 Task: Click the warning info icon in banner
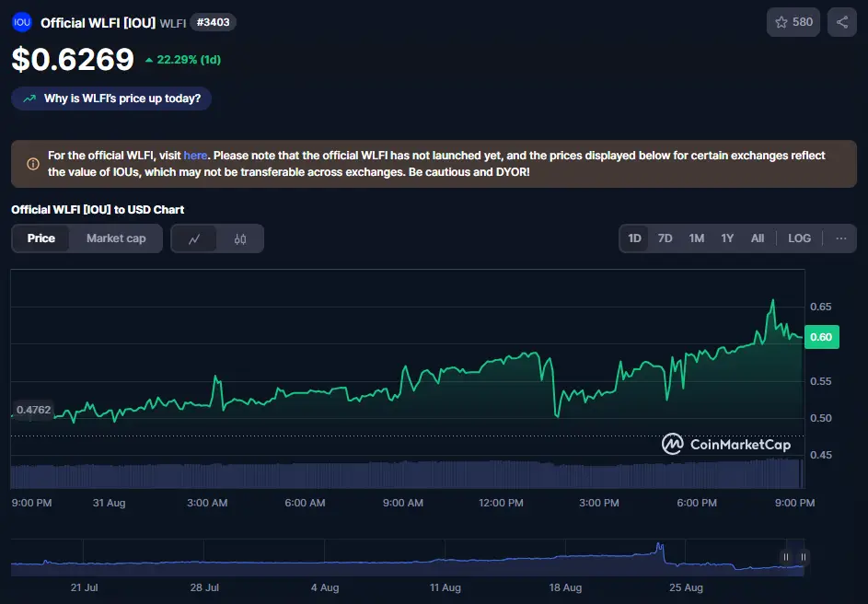pos(33,164)
